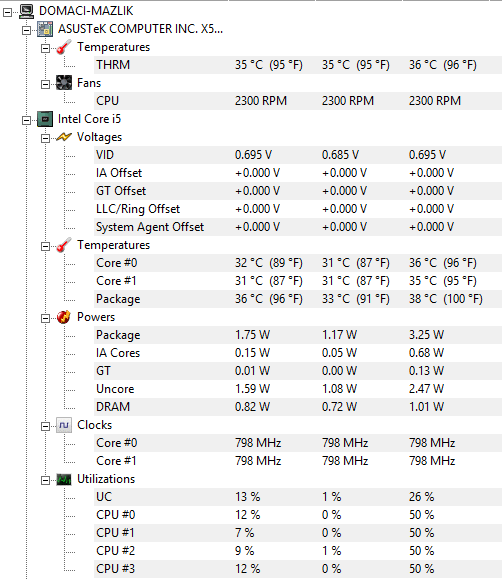The width and height of the screenshot is (502, 579).
Task: Select the CPU #3 utilization row
Action: pyautogui.click(x=298, y=569)
